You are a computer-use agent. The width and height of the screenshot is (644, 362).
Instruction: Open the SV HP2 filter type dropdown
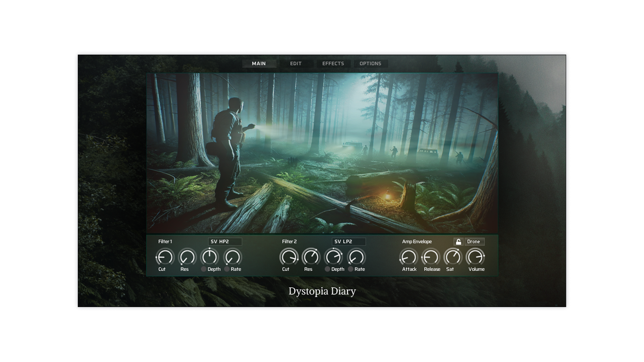225,242
